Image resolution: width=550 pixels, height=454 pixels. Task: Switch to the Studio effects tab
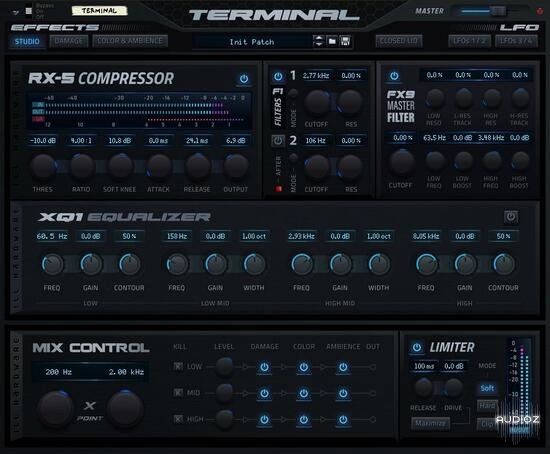click(x=27, y=41)
